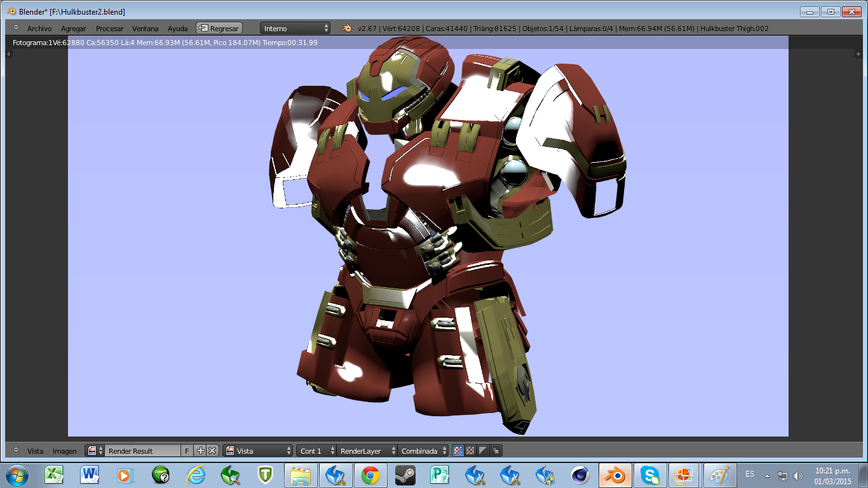Open the photo gallery taskbar icon
Viewport: 868px width, 488px height.
(x=684, y=475)
